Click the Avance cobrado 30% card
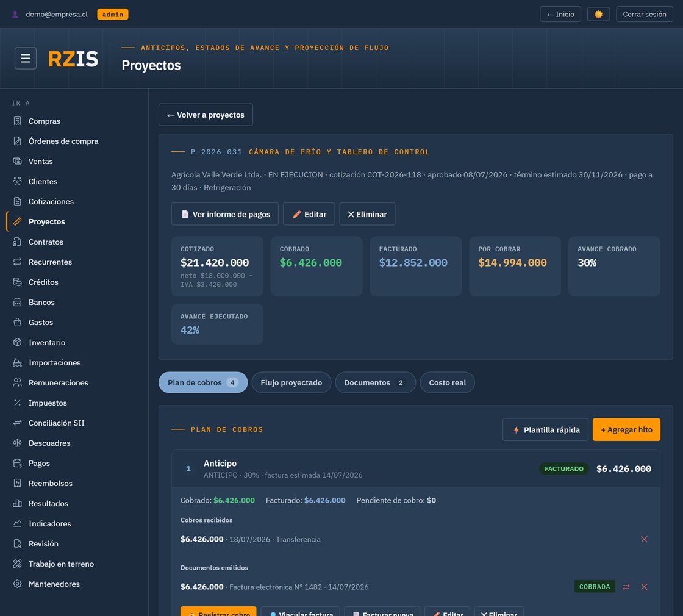 pyautogui.click(x=614, y=266)
